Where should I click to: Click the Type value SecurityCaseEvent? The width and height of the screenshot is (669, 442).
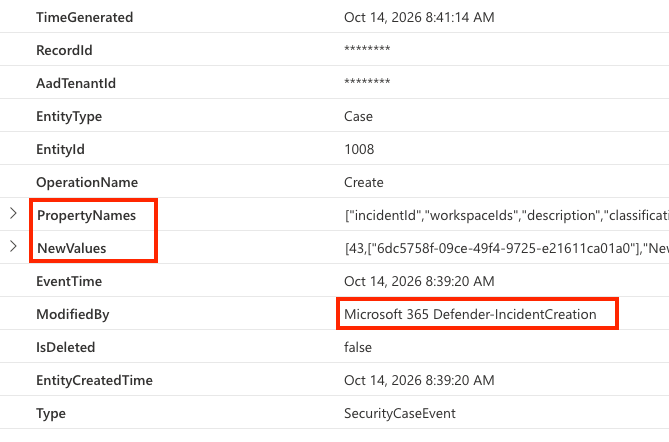(400, 413)
